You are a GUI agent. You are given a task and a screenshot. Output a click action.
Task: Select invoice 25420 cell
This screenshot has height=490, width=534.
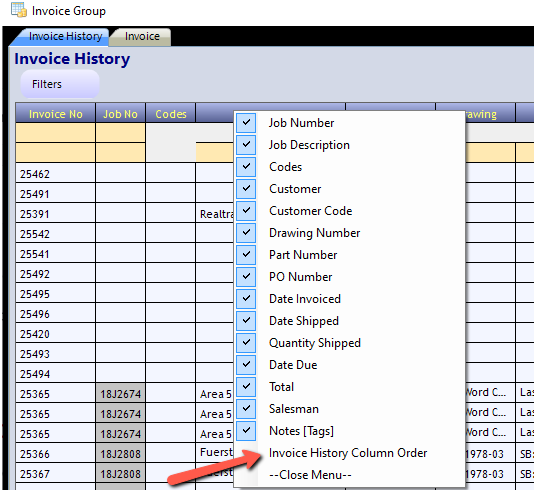(x=56, y=333)
